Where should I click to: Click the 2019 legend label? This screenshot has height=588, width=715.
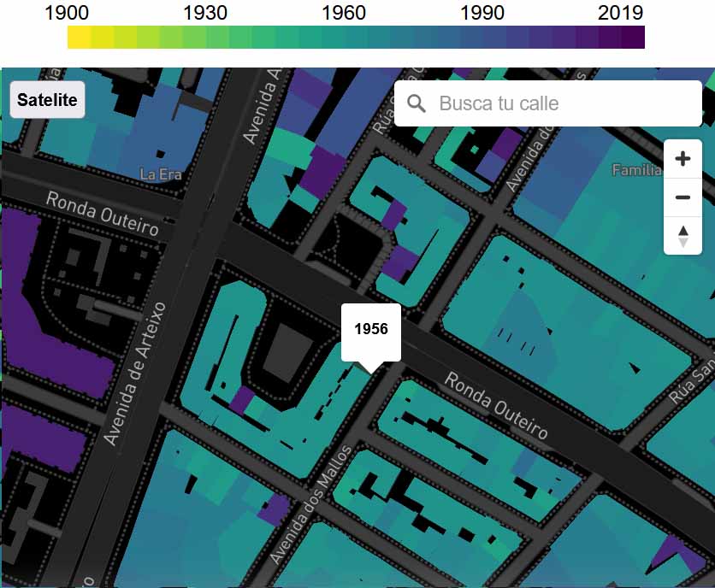pyautogui.click(x=621, y=12)
